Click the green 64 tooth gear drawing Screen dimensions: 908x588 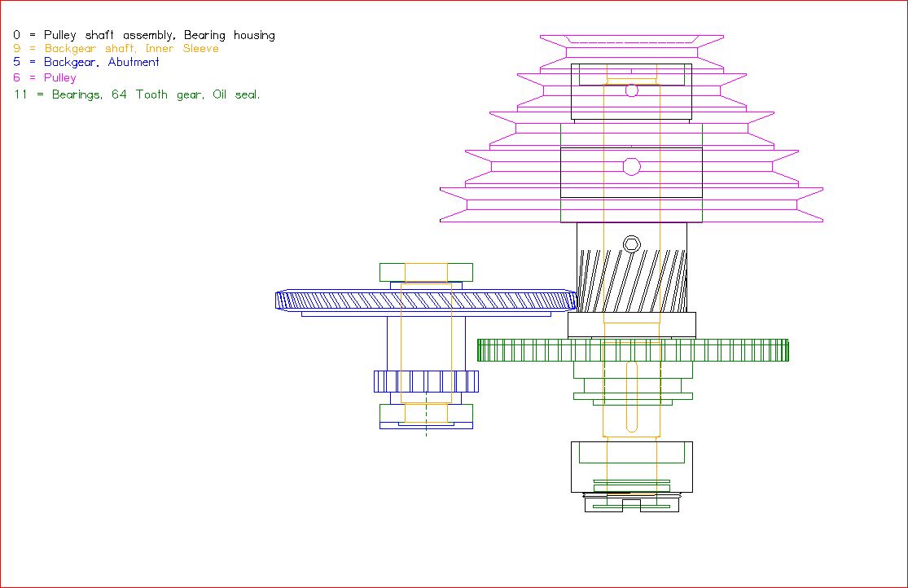(633, 350)
